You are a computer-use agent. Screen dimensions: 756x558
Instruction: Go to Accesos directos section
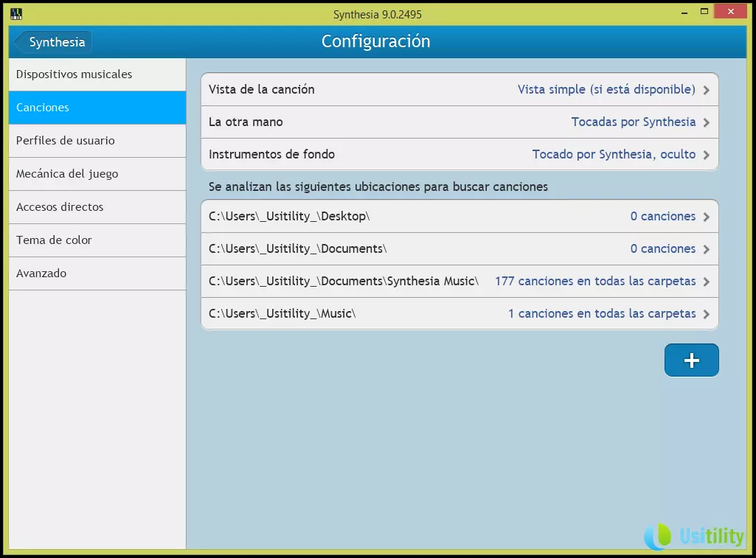[97, 207]
